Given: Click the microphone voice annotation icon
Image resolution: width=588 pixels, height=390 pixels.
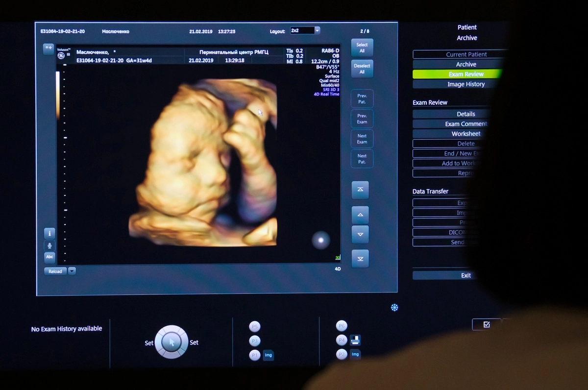Looking at the screenshot, I should 49,245.
